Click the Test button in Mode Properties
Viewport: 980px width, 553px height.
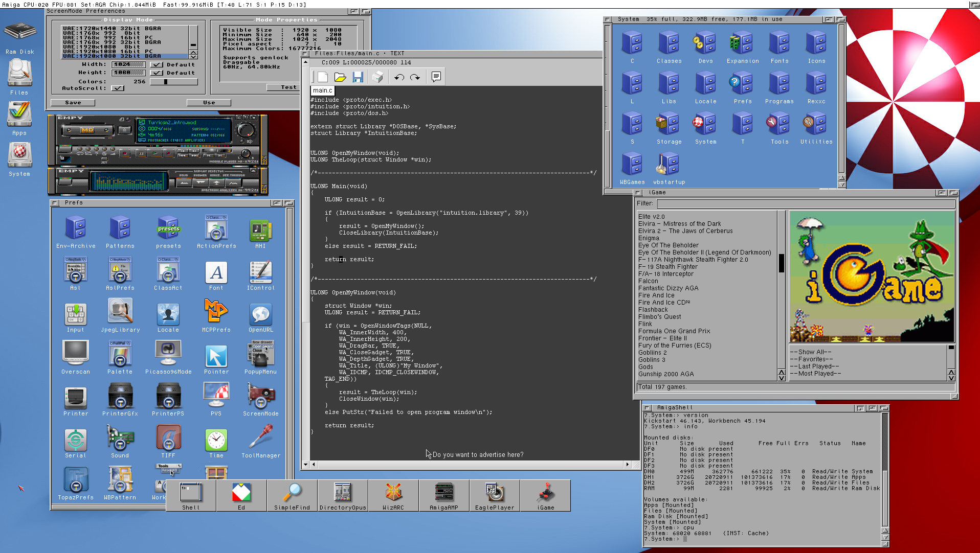[283, 87]
